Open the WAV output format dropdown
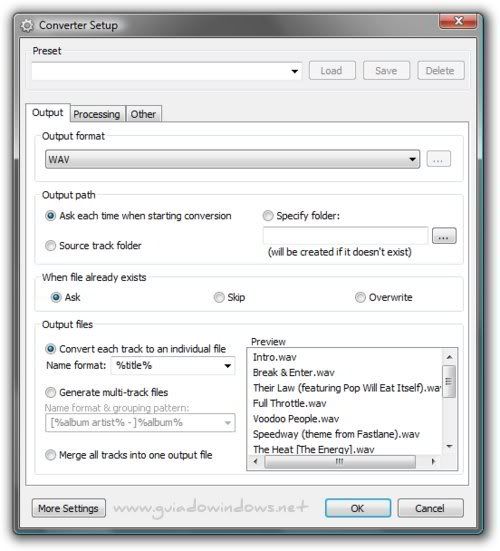Viewport: 500px width, 551px height. (232, 159)
